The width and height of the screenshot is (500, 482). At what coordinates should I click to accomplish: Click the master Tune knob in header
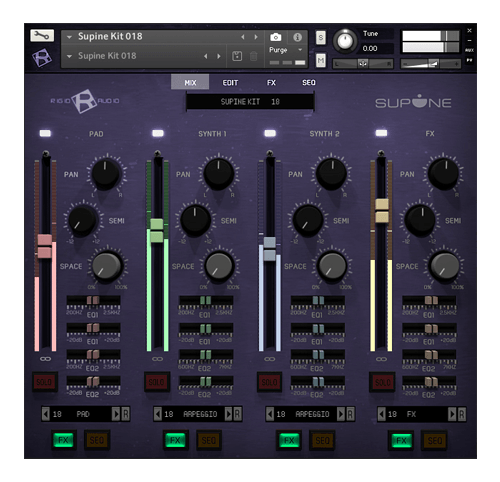345,41
